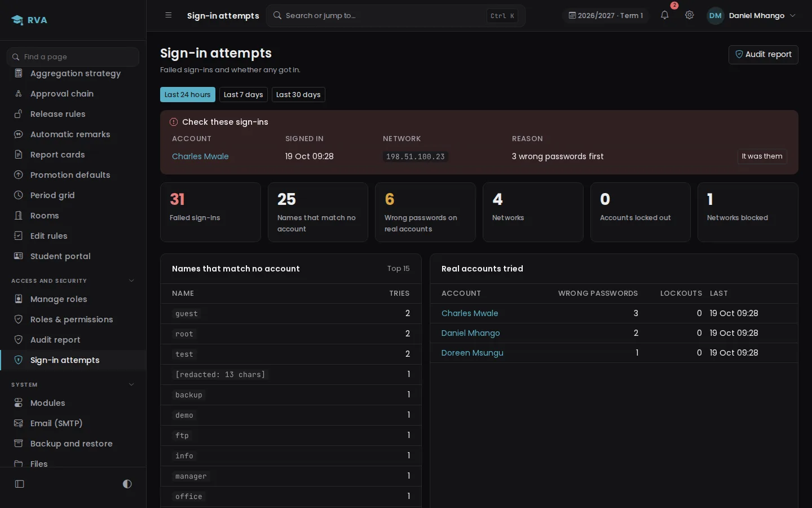Click the RVA graduation cap logo
This screenshot has width=812, height=508.
17,20
